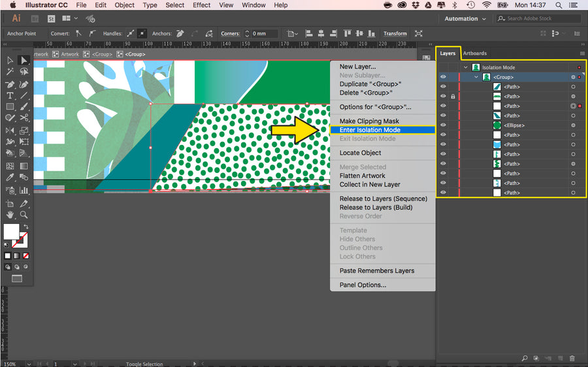This screenshot has height=367, width=588.
Task: Open the Automation workspace dropdown
Action: click(465, 19)
